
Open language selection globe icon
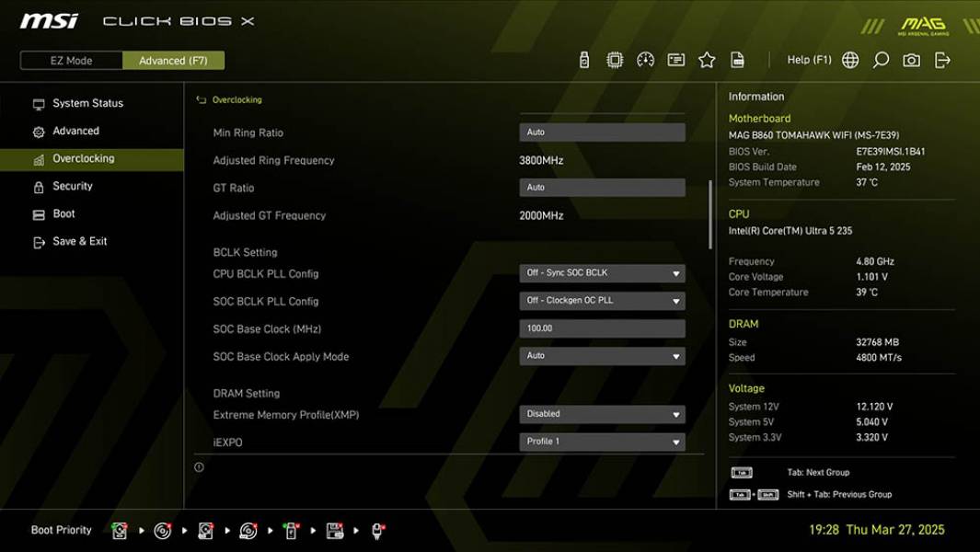[850, 60]
